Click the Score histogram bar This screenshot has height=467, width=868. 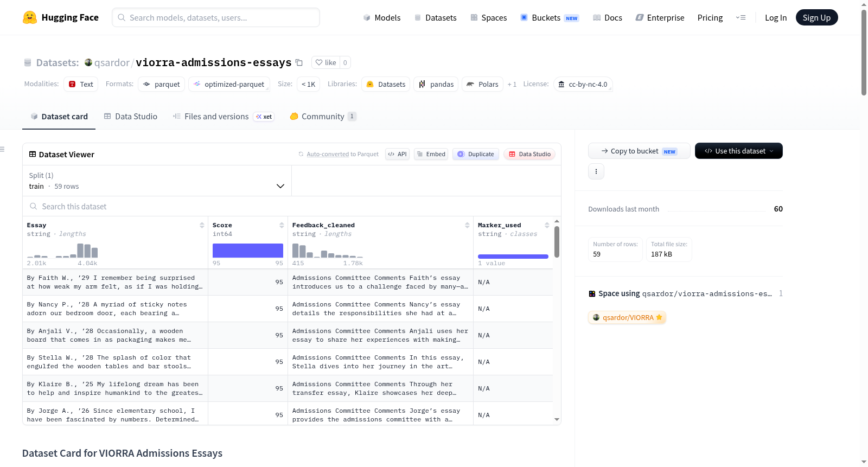click(248, 251)
